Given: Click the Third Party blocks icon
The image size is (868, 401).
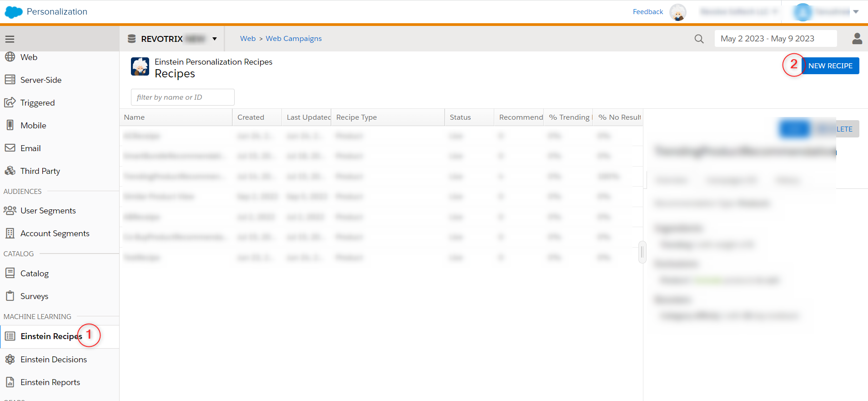Looking at the screenshot, I should click(x=10, y=171).
